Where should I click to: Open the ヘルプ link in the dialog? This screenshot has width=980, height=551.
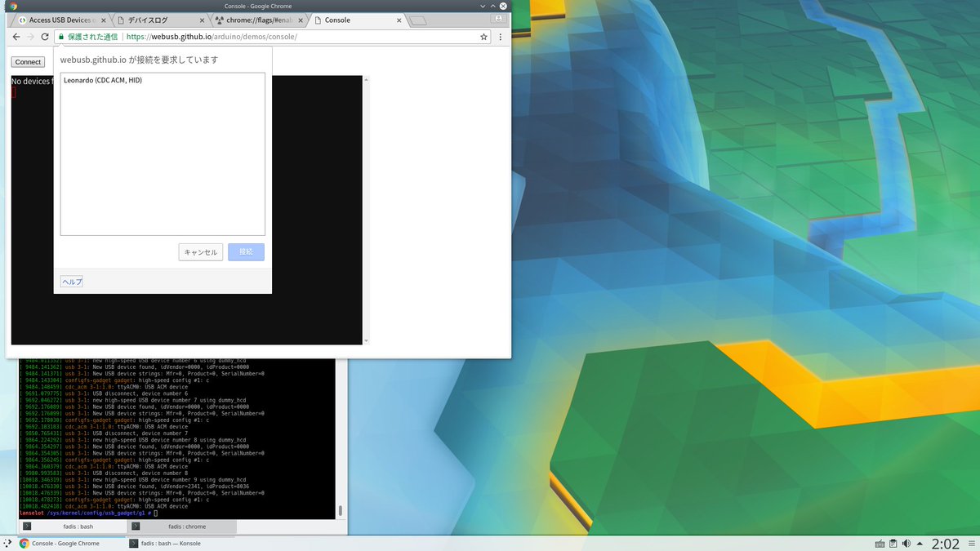point(72,282)
